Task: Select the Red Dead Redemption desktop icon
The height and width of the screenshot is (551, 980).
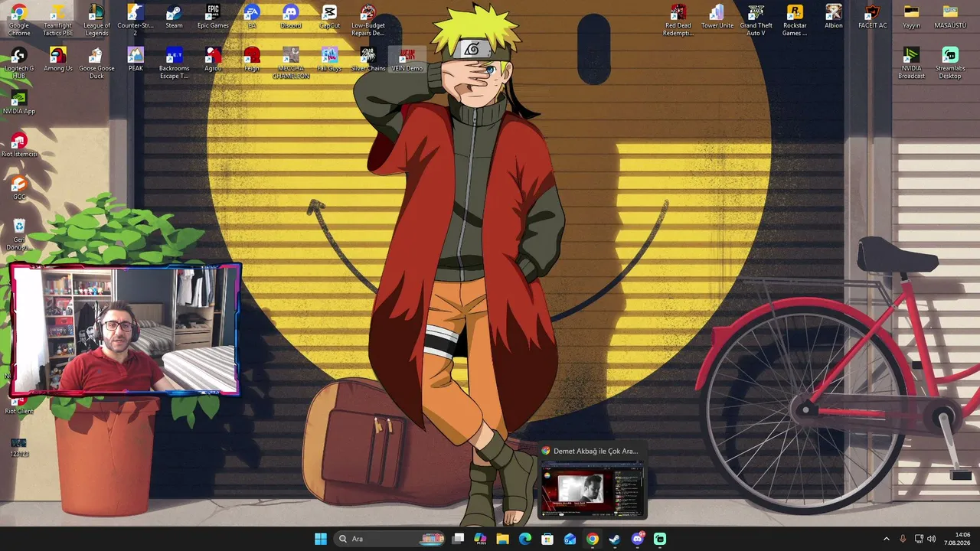Action: tap(678, 20)
